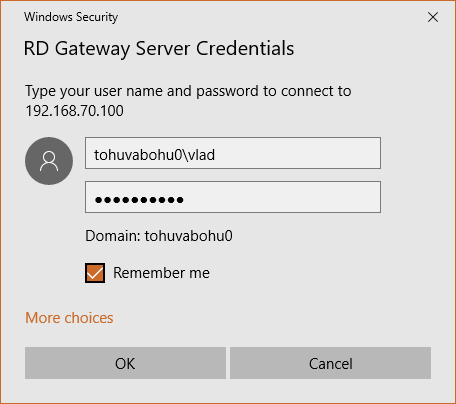Click empty area of password box
456x404 pixels.
tap(283, 197)
